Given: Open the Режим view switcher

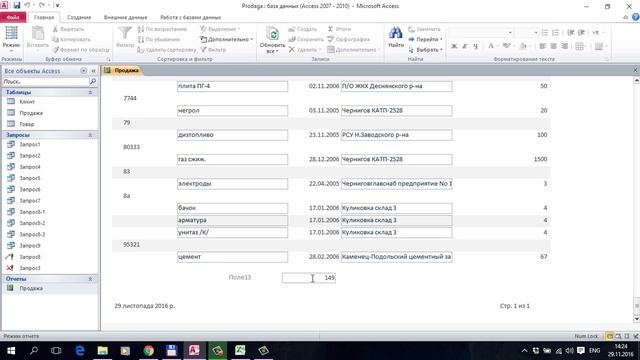Looking at the screenshot, I should (11, 40).
